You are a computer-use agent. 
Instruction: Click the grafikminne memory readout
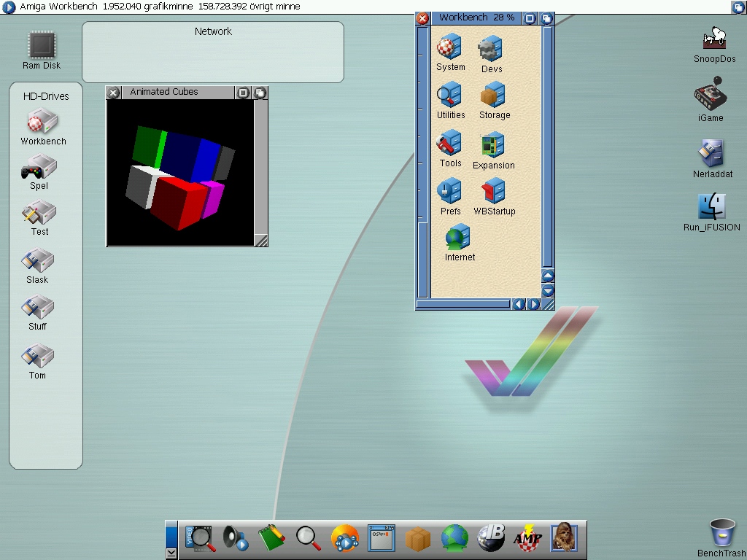pyautogui.click(x=147, y=7)
